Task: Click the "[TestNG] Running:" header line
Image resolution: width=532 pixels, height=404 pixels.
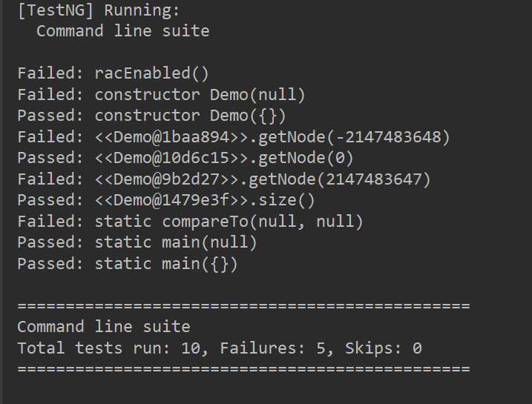Action: tap(98, 11)
